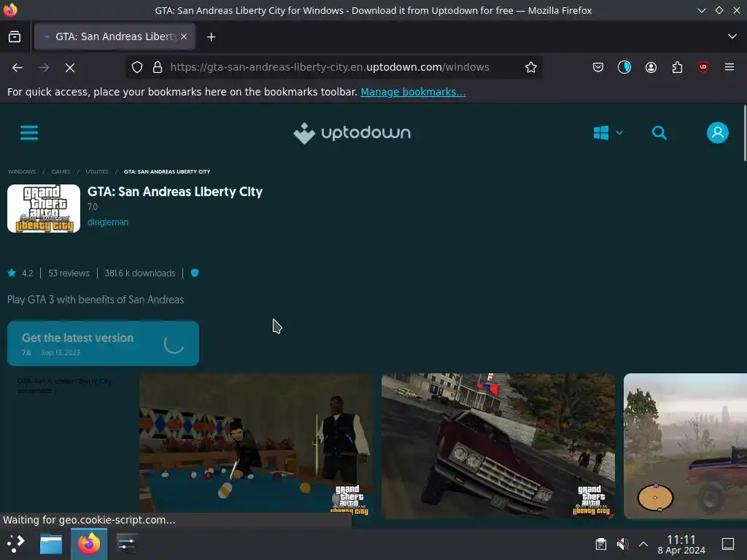Expand the Windows platform selector dropdown
This screenshot has height=560, width=747.
click(x=608, y=133)
